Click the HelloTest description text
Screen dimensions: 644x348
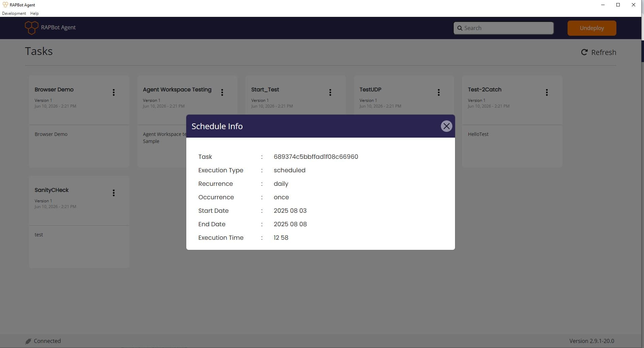(478, 134)
